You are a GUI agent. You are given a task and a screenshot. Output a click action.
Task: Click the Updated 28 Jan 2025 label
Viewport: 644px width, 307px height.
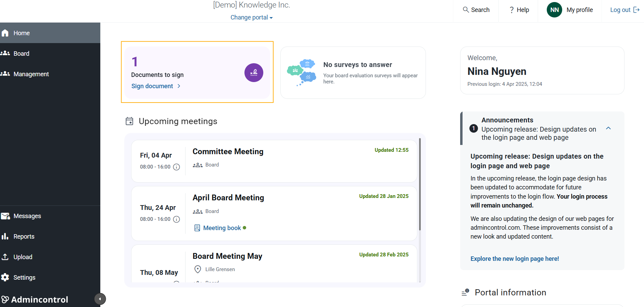[384, 196]
